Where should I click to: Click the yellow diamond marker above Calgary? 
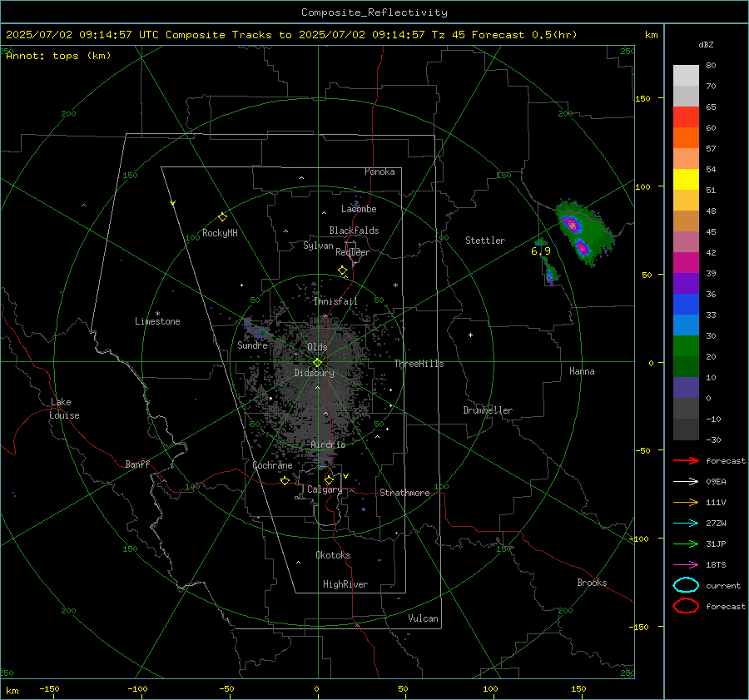(x=329, y=479)
